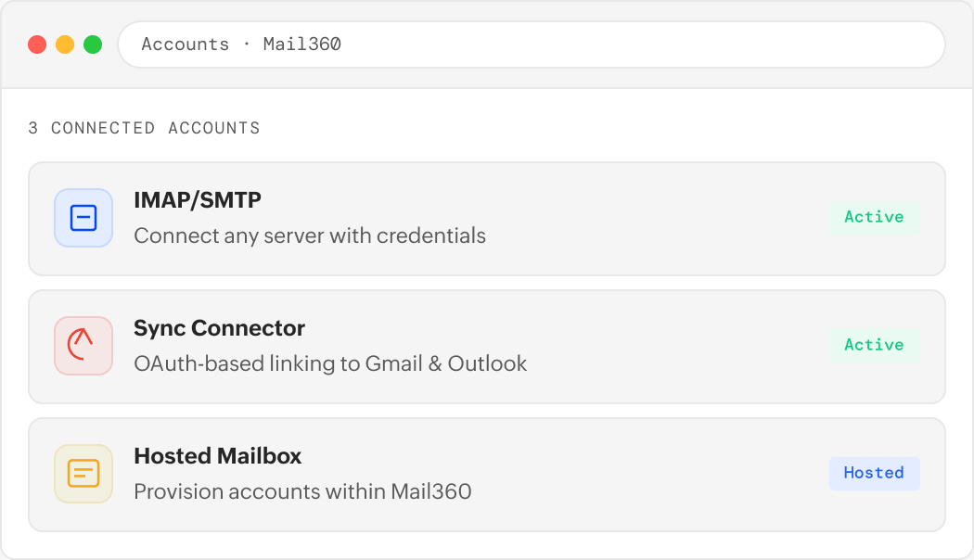Click the red Sync Connector icon

[x=83, y=346]
